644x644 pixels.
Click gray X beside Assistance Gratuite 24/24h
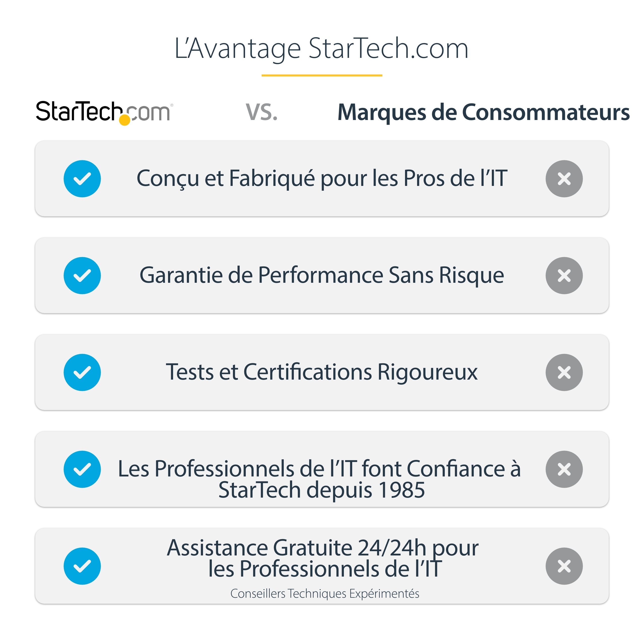click(564, 566)
